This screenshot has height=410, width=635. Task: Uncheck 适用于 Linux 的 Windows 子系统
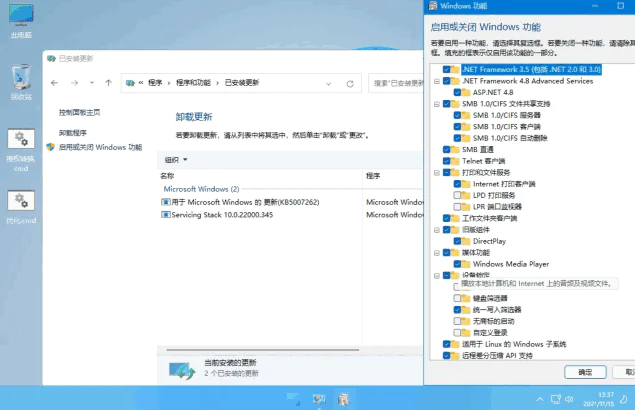tap(447, 344)
